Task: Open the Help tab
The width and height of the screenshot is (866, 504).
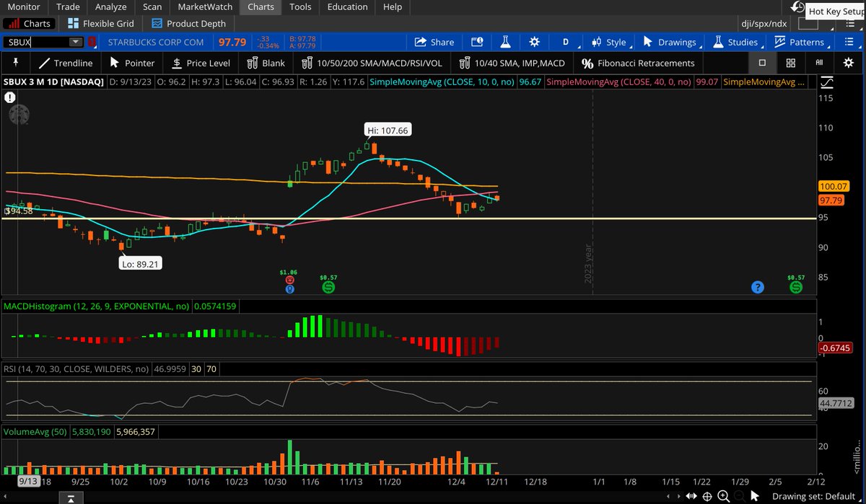Action: click(x=393, y=6)
